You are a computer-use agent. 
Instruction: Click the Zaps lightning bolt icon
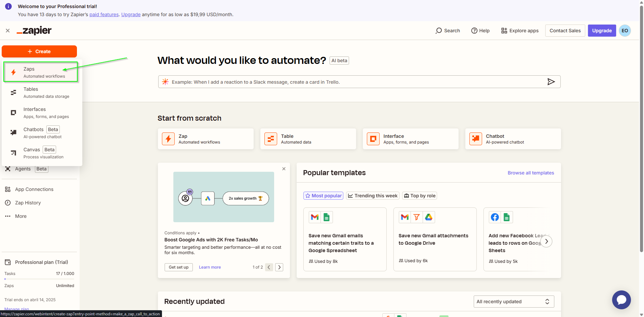click(x=13, y=72)
